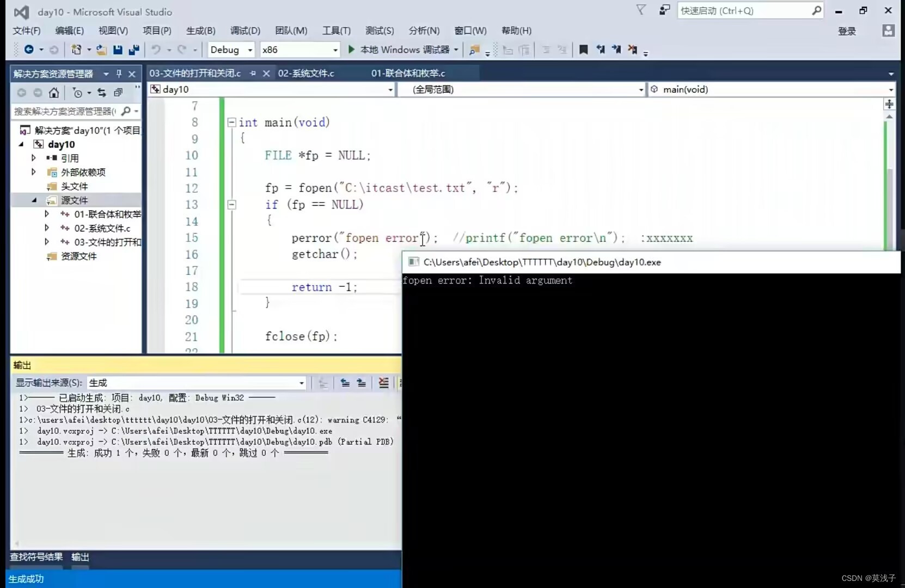Clear all bookmarks icon
Image resolution: width=905 pixels, height=588 pixels.
coord(632,50)
